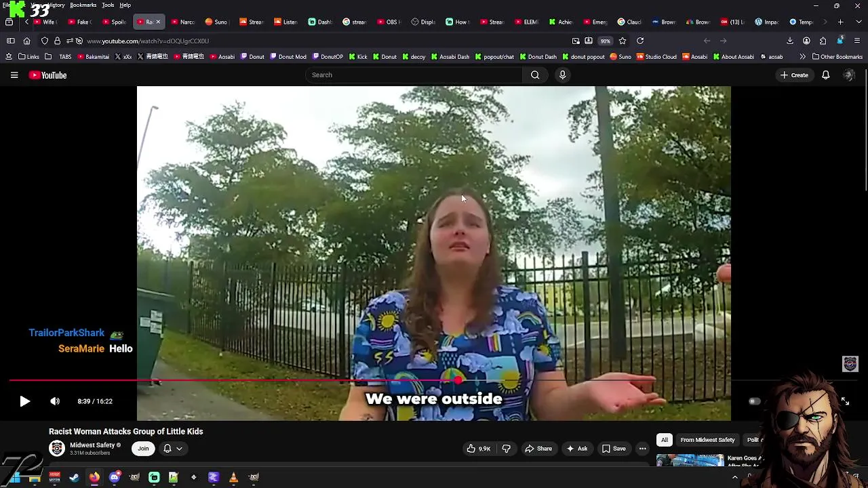This screenshot has width=868, height=488.
Task: Open Firefox account icon
Action: pos(806,41)
